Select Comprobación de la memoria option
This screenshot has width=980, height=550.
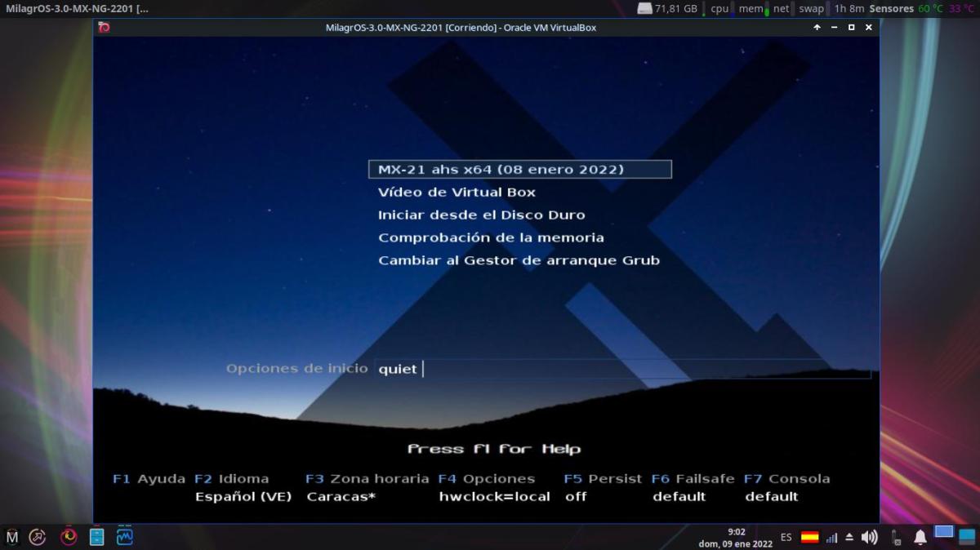[491, 237]
